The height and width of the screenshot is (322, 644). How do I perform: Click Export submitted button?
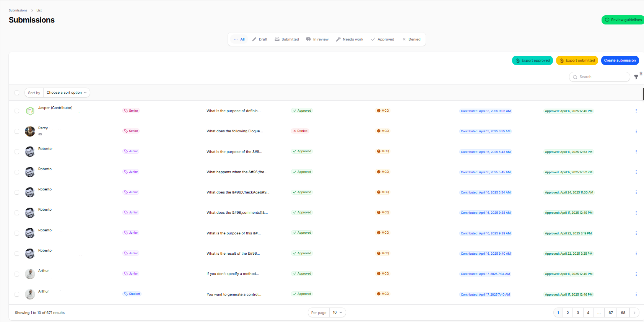577,60
